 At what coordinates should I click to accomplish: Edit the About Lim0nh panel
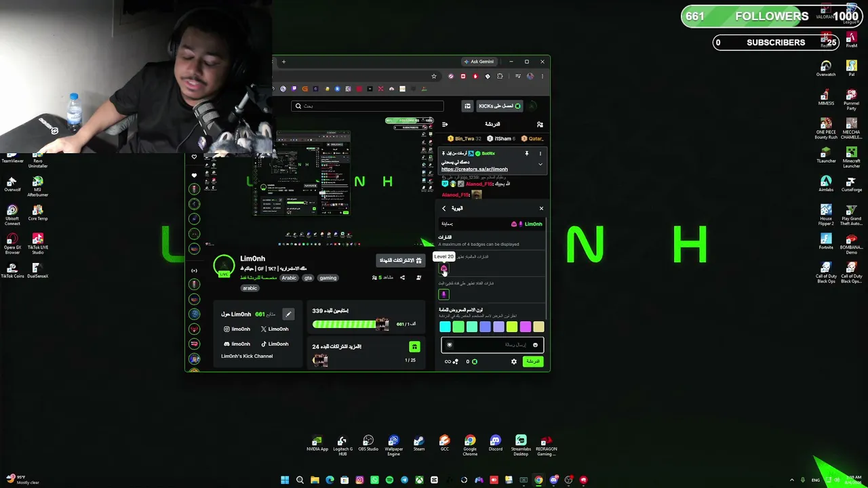(288, 314)
